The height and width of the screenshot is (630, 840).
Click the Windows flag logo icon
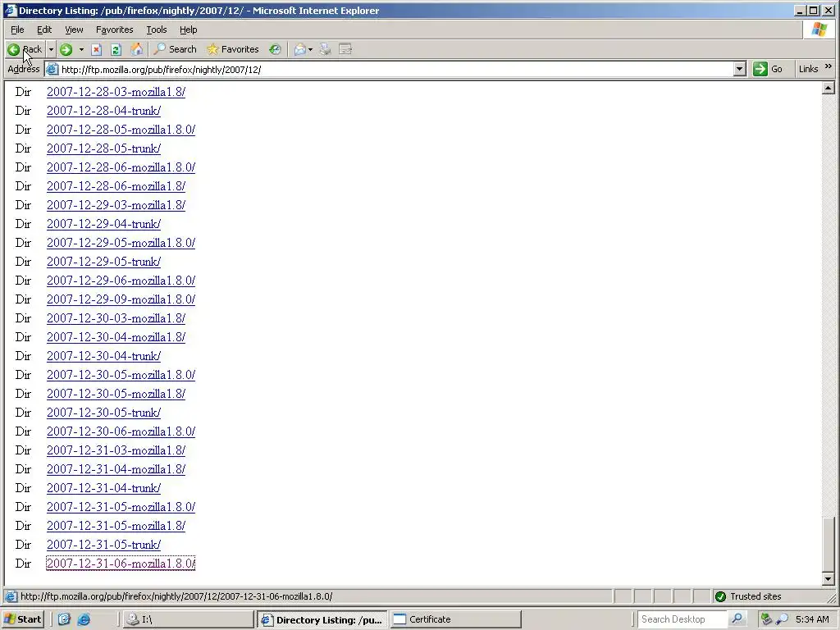click(x=819, y=30)
